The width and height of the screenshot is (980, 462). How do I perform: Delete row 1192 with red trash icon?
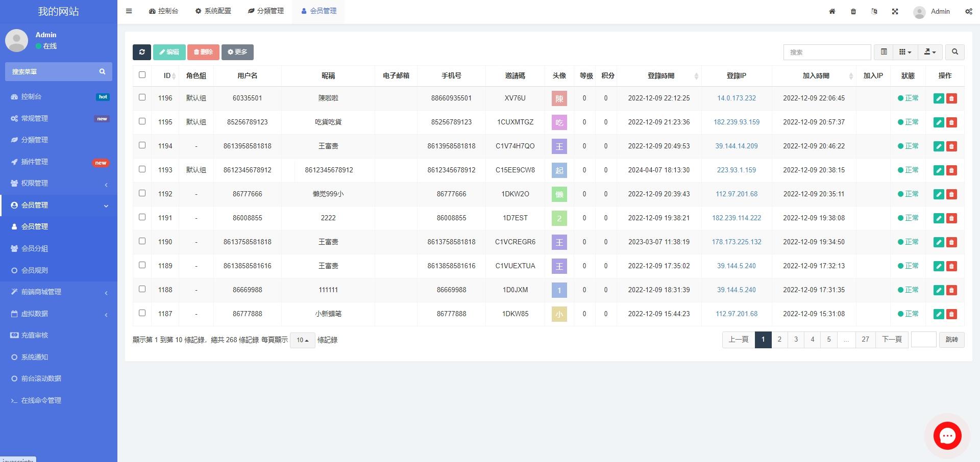pyautogui.click(x=951, y=194)
